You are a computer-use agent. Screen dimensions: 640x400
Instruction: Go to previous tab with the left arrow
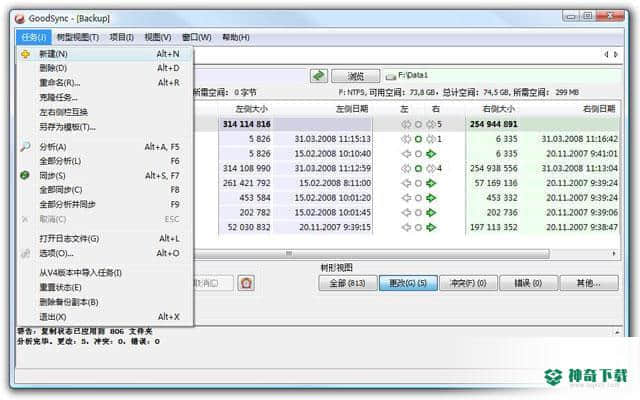tap(607, 54)
